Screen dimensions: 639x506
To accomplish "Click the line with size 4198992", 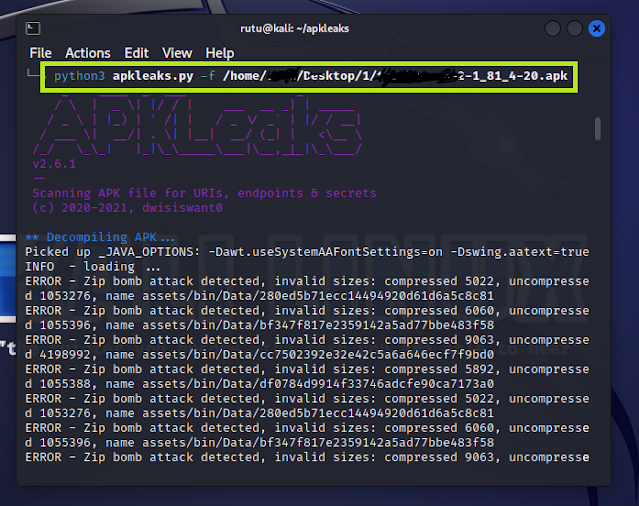I will tap(259, 355).
